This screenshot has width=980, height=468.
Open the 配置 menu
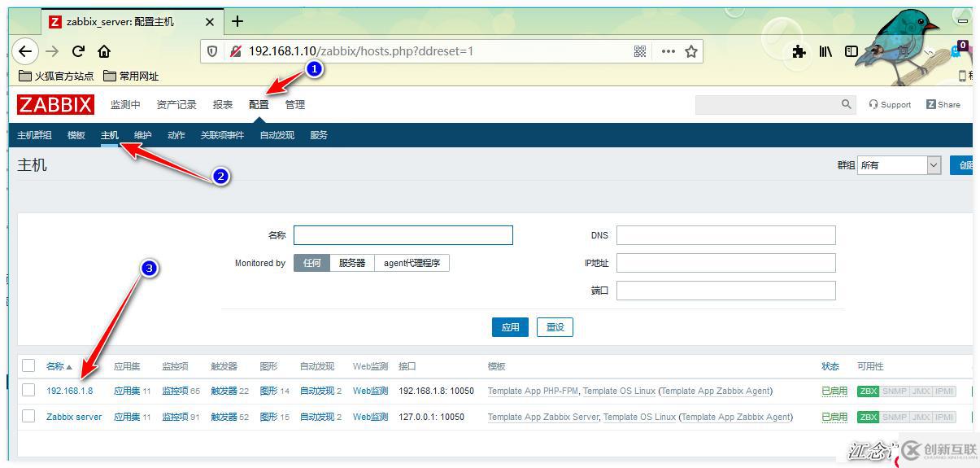tap(259, 104)
